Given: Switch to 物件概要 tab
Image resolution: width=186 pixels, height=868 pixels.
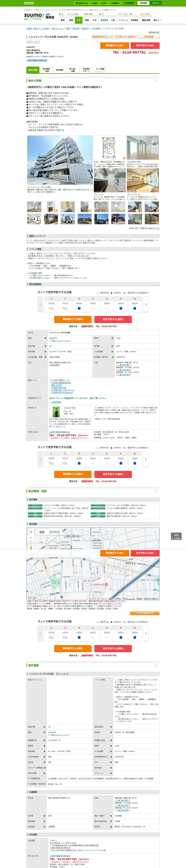Looking at the screenshot, I should (x=59, y=70).
